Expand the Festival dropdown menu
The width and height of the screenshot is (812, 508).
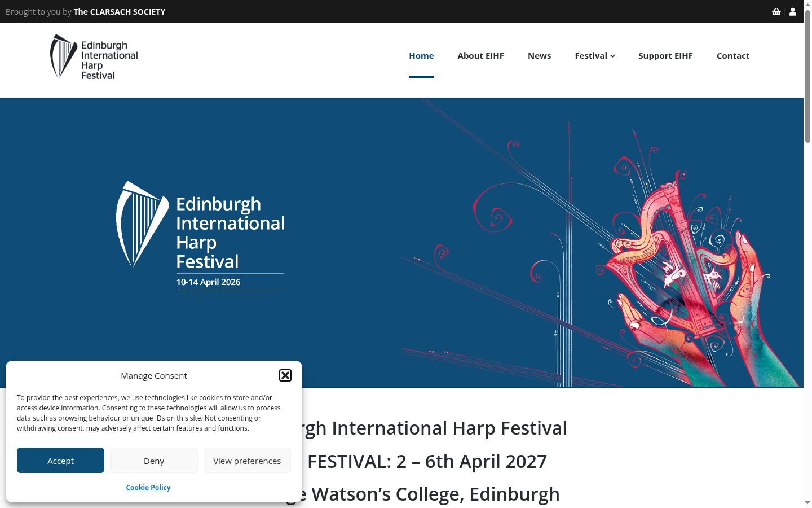pos(595,55)
